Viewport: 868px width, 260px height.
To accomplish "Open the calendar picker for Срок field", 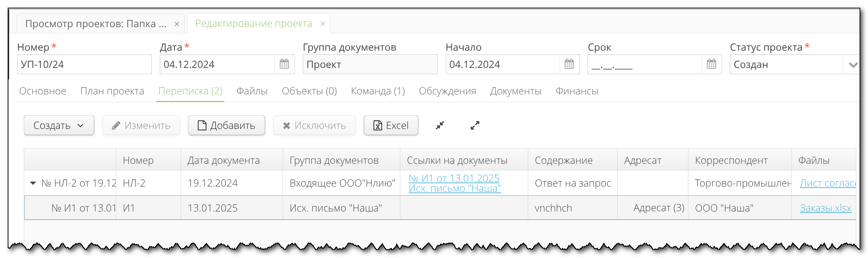I will [x=711, y=64].
